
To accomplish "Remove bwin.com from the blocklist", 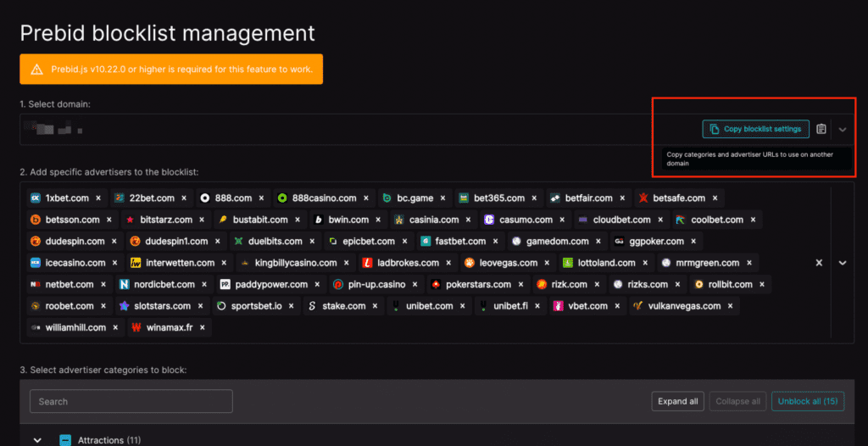I will tap(378, 220).
